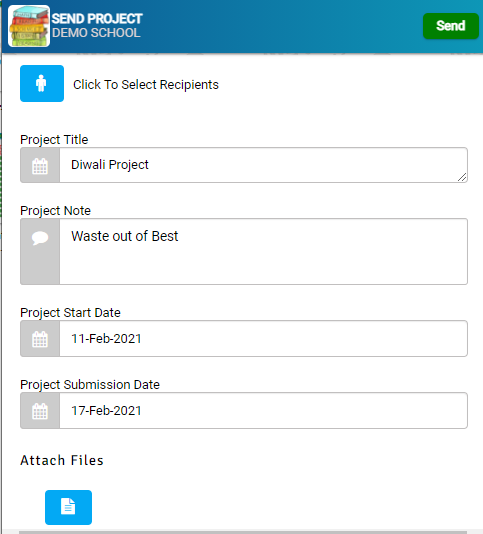Open the calendar icon next to 17-Feb-2021
The image size is (483, 534).
click(40, 410)
